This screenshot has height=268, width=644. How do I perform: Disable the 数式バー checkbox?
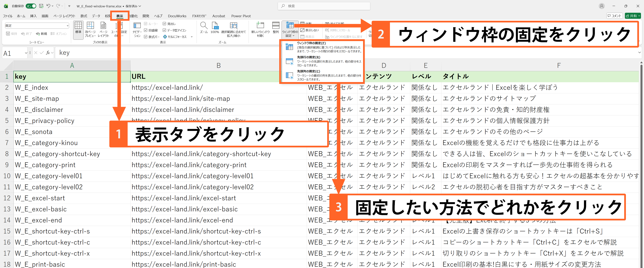coord(146,37)
